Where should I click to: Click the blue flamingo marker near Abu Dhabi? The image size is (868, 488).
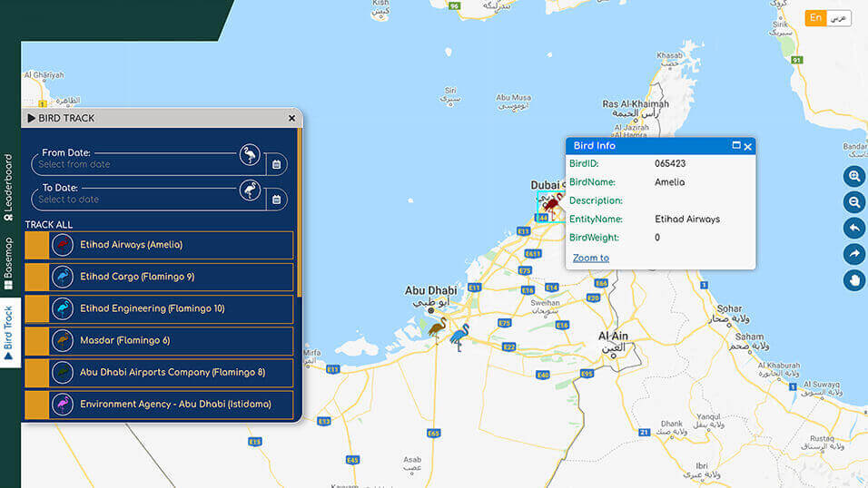[459, 337]
